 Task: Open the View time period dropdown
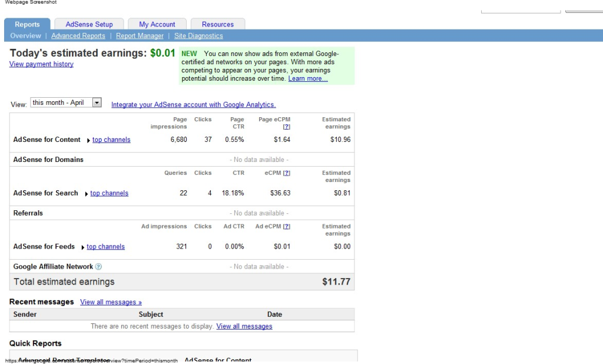pos(97,102)
